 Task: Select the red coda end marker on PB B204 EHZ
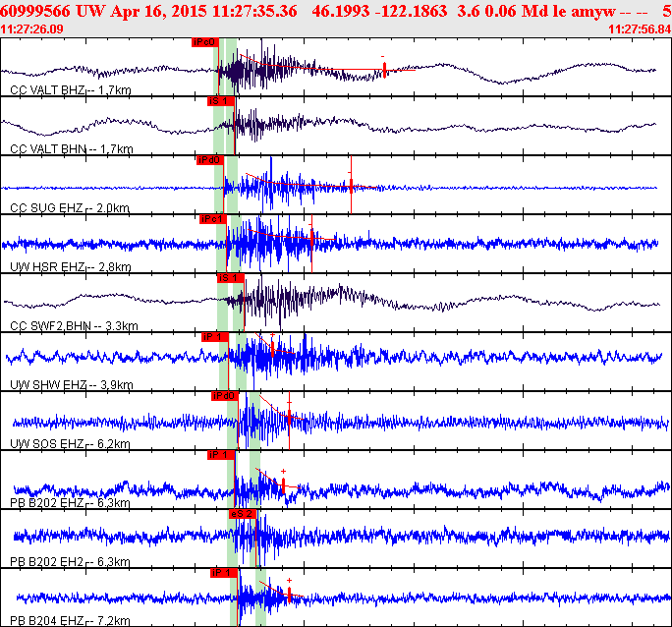[289, 595]
